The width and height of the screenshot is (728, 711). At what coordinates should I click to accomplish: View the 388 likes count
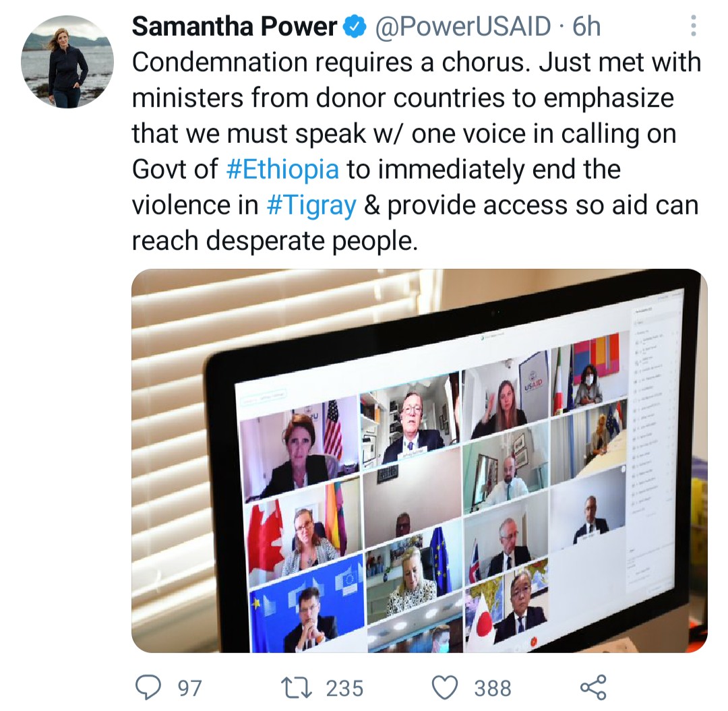pyautogui.click(x=493, y=688)
